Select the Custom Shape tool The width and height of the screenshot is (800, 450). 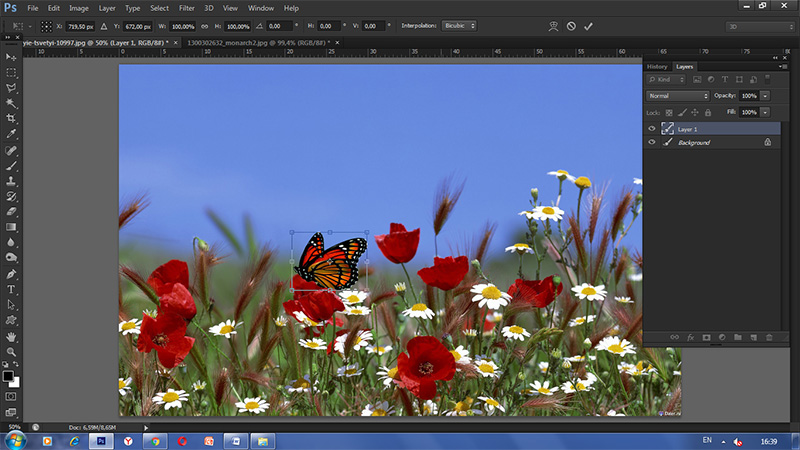tap(11, 320)
